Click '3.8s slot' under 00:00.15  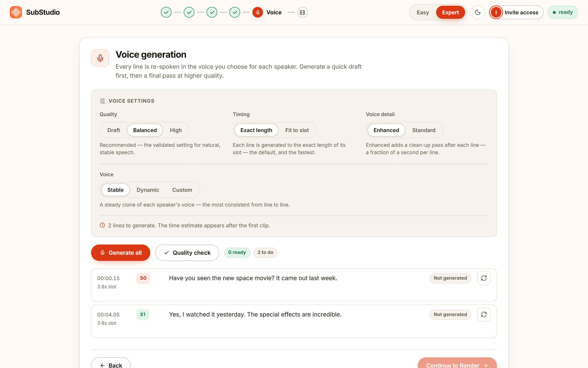click(x=107, y=287)
